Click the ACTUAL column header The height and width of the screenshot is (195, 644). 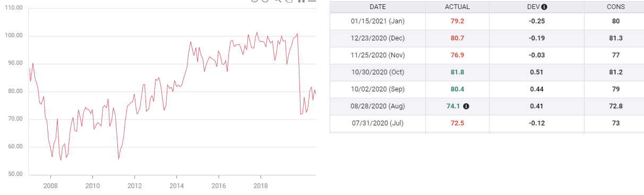pyautogui.click(x=457, y=7)
